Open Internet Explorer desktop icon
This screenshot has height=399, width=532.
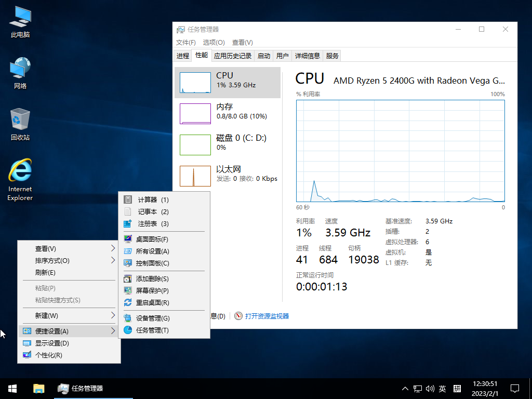[20, 179]
